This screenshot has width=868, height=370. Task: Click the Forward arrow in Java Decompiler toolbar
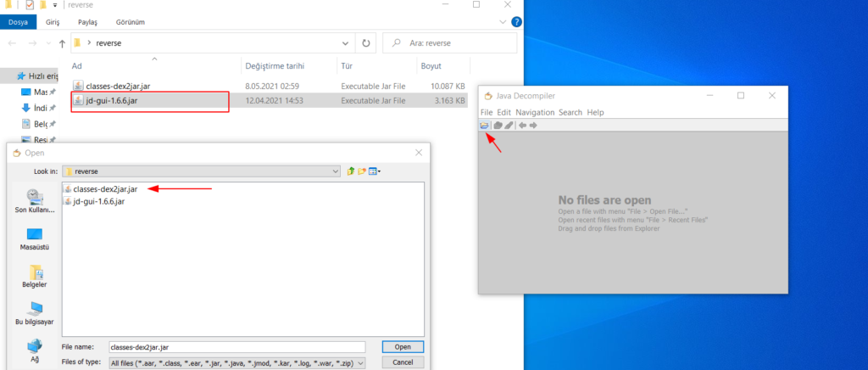[x=533, y=126]
